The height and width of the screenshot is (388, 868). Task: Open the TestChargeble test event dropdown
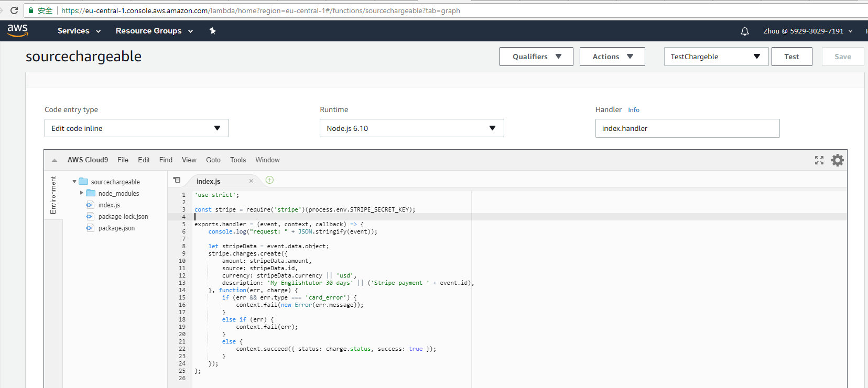pyautogui.click(x=715, y=57)
